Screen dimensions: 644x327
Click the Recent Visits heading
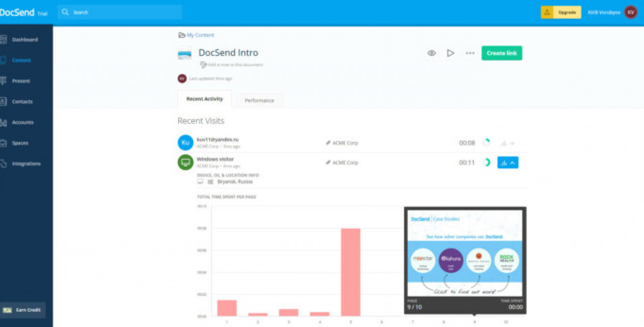(201, 121)
